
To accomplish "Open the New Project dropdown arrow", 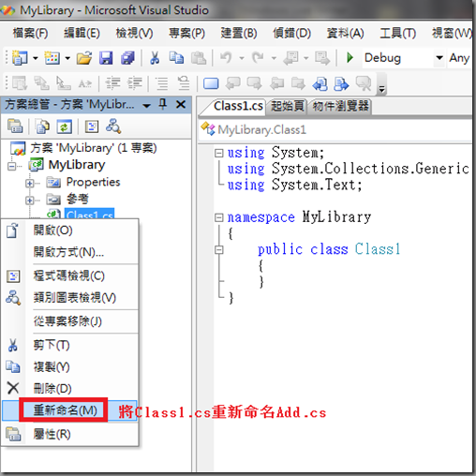I will 36,58.
